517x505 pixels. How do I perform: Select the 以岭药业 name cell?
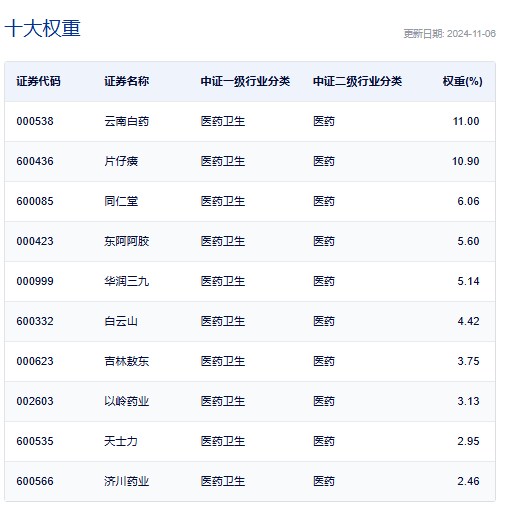click(x=126, y=401)
